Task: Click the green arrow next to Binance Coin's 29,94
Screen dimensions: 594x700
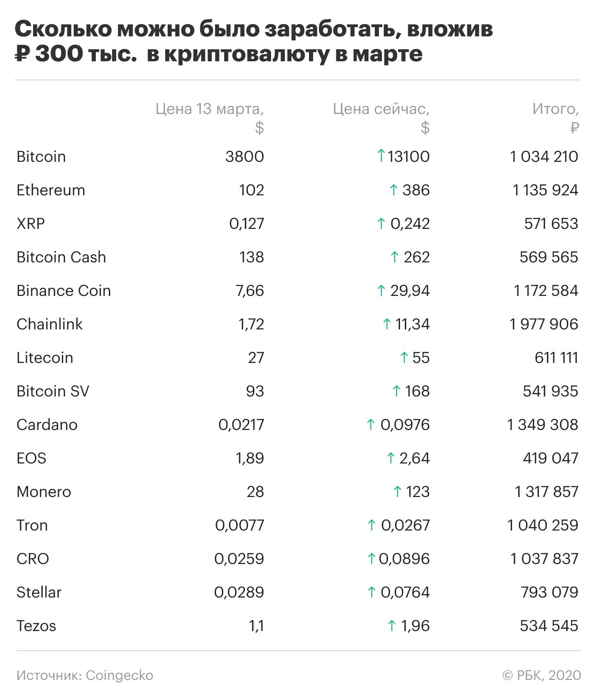Action: point(381,291)
